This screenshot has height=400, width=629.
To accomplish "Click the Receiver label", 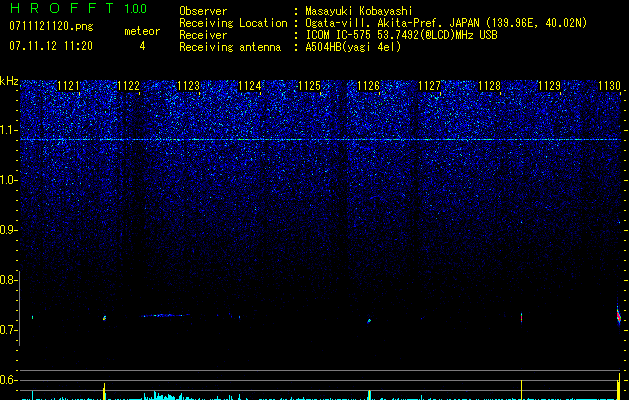I will click(203, 35).
